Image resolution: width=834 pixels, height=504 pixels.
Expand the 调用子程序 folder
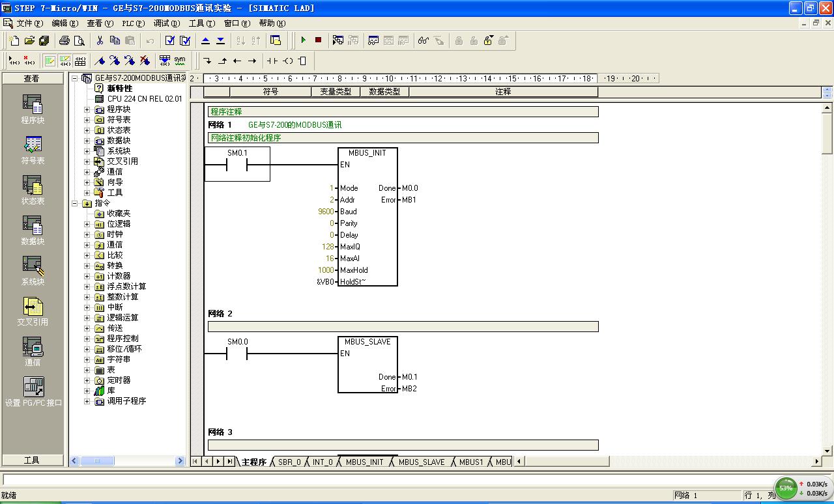87,401
